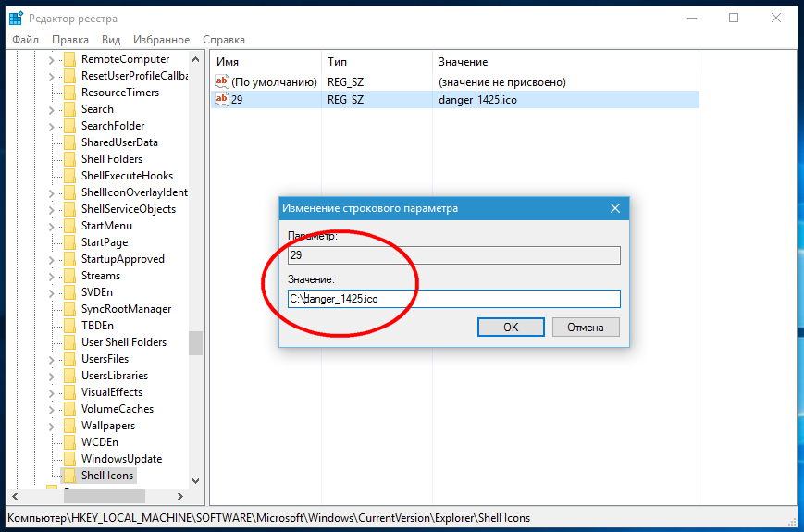This screenshot has width=804, height=532.
Task: Expand the Search key
Action: coord(51,110)
